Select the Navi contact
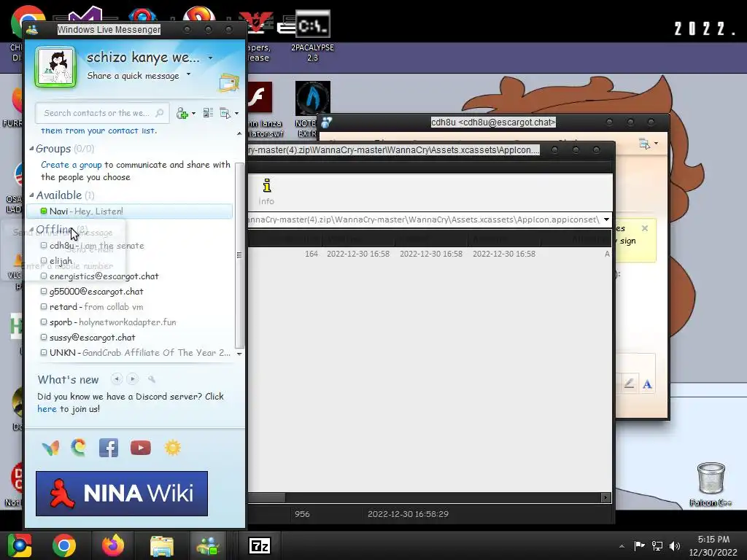Image resolution: width=747 pixels, height=560 pixels. 130,211
